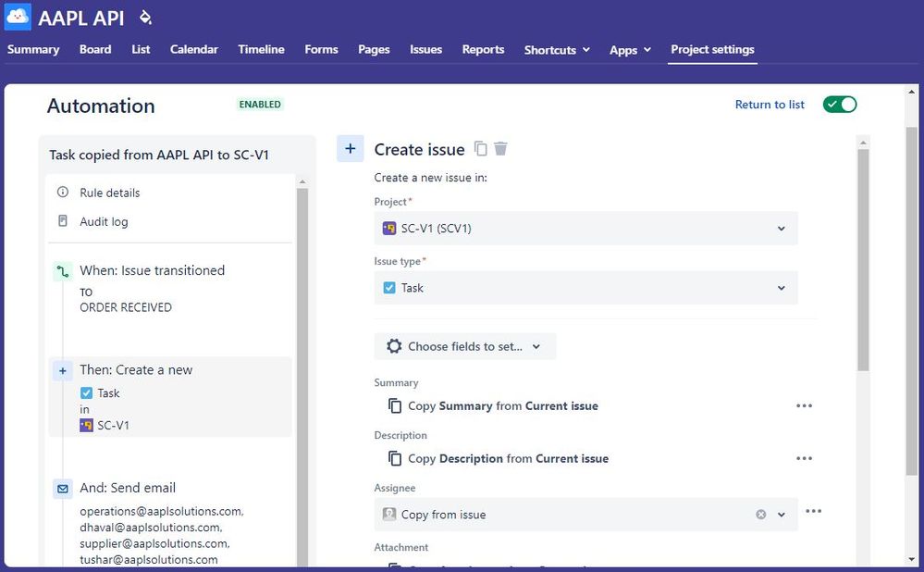924x572 pixels.
Task: Go to the Issues tab
Action: pyautogui.click(x=426, y=50)
